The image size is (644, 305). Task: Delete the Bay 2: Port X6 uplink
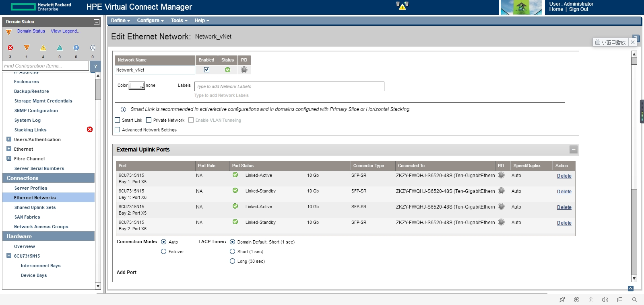(x=564, y=223)
